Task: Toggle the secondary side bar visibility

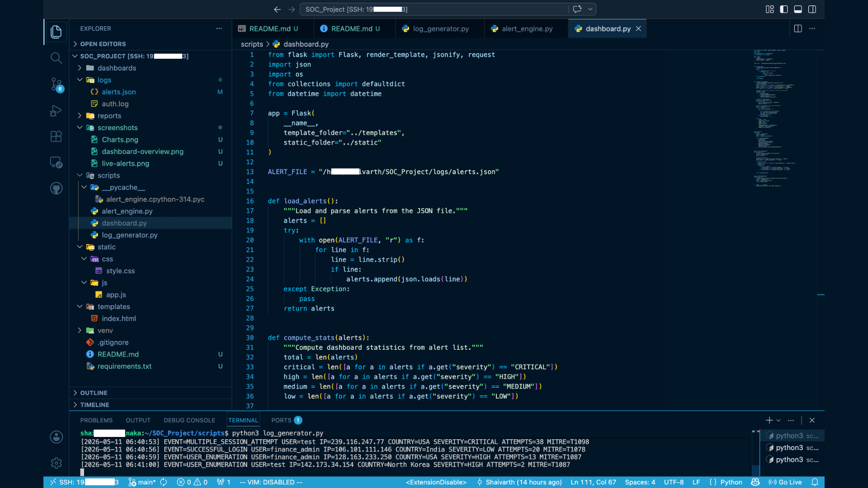Action: pos(812,9)
